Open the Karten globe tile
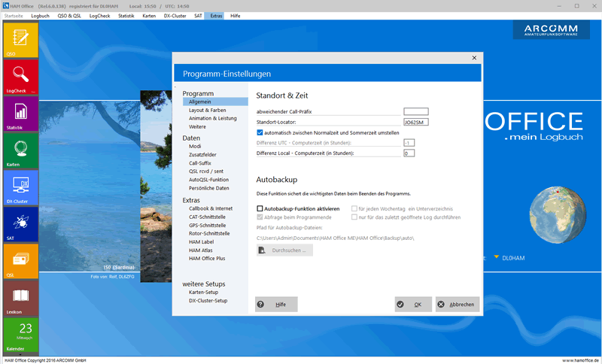 (21, 150)
